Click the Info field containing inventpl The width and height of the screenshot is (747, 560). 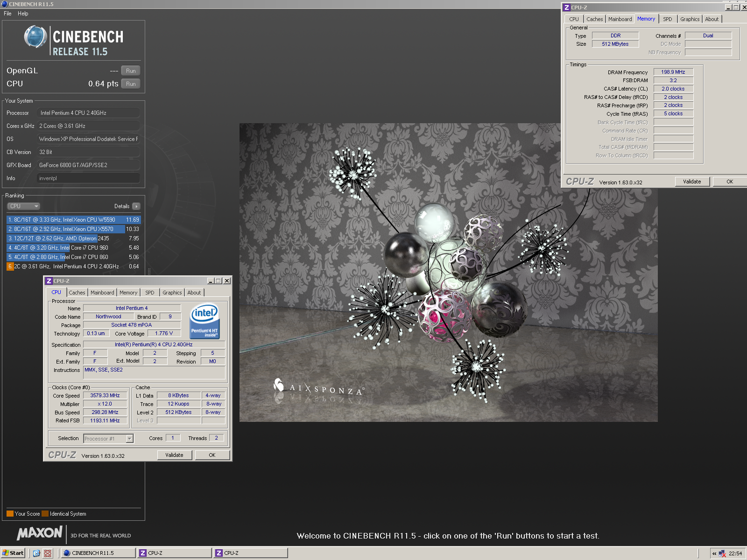[x=88, y=178]
